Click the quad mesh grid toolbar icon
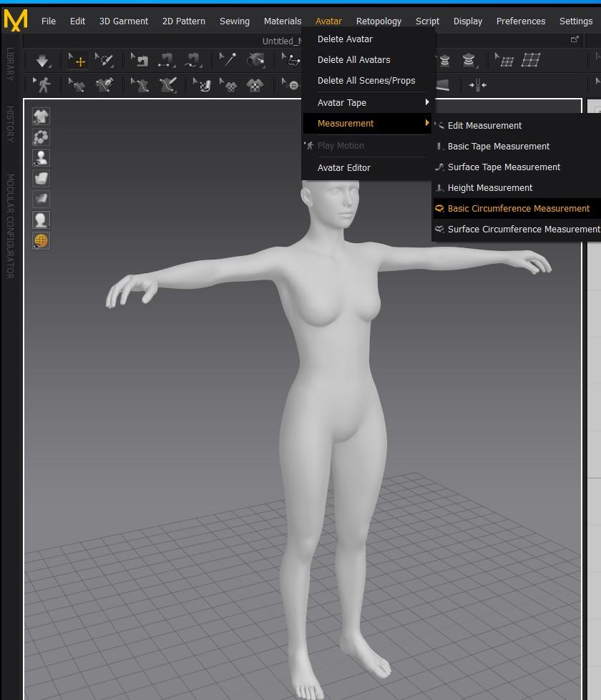Image resolution: width=601 pixels, height=700 pixels. click(530, 61)
